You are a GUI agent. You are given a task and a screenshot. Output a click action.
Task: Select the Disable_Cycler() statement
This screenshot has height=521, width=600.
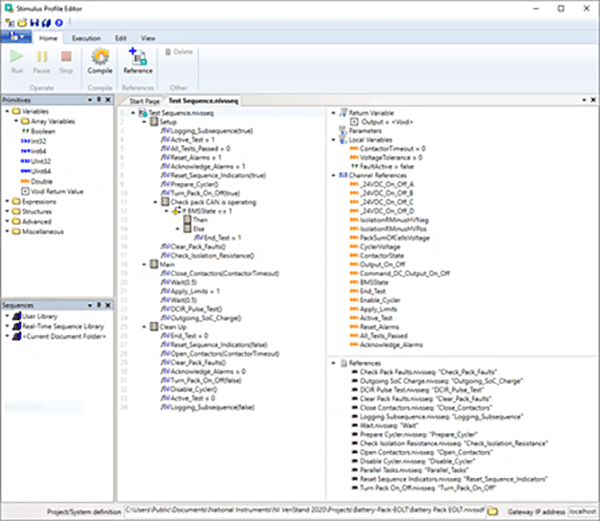click(189, 389)
